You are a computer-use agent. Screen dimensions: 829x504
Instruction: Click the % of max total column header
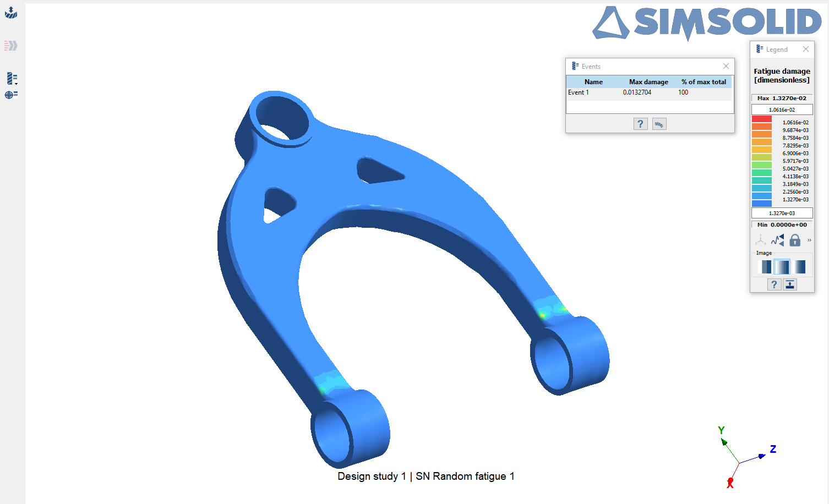tap(703, 82)
